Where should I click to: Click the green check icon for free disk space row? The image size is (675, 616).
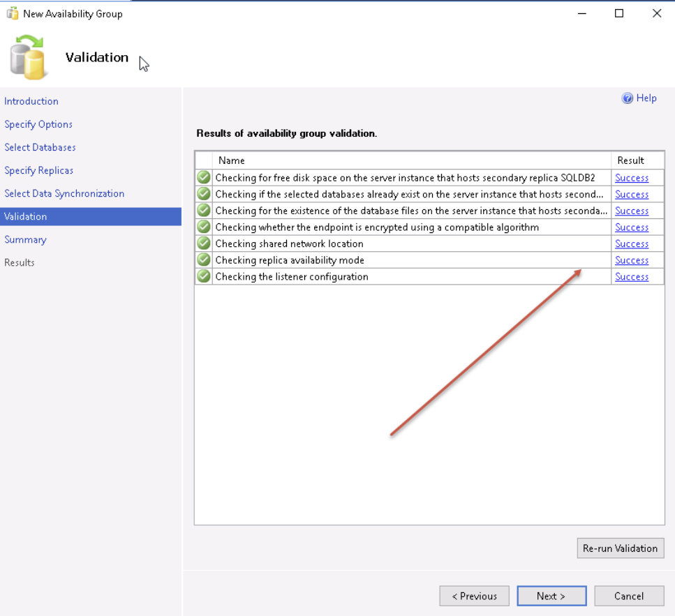204,177
